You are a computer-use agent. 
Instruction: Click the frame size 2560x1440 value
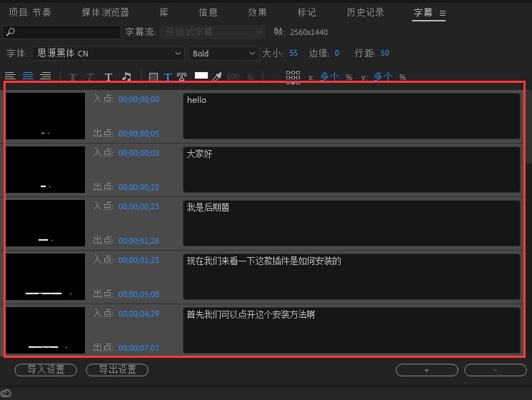(x=308, y=32)
